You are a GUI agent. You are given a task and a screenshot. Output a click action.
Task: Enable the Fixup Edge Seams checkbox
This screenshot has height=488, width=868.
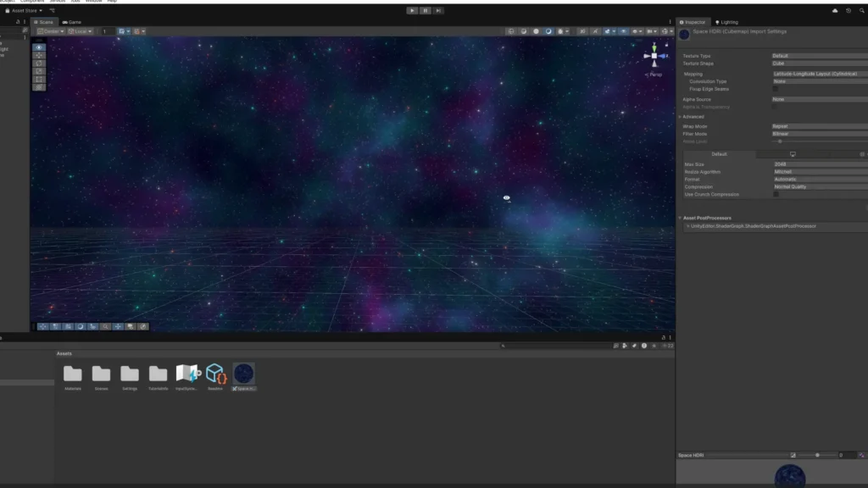[x=775, y=89]
